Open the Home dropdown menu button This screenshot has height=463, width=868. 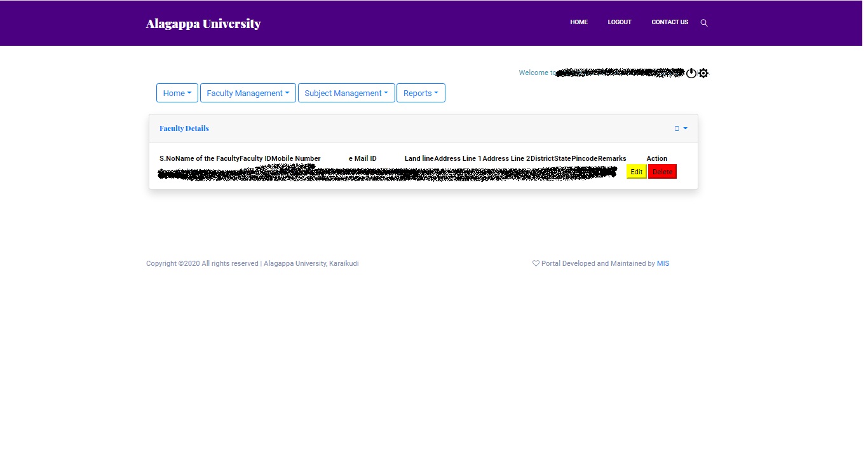point(177,93)
